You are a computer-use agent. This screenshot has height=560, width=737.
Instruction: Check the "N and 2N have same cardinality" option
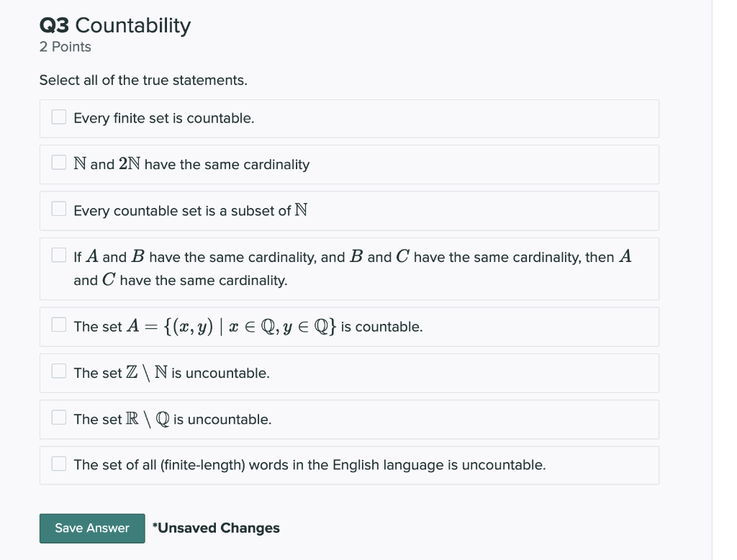click(x=58, y=162)
